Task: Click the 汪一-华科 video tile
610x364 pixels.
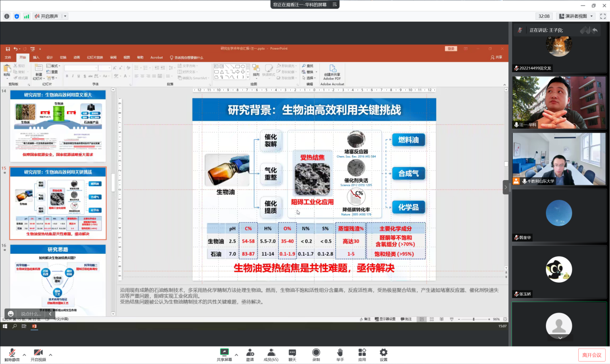Action: (559, 102)
